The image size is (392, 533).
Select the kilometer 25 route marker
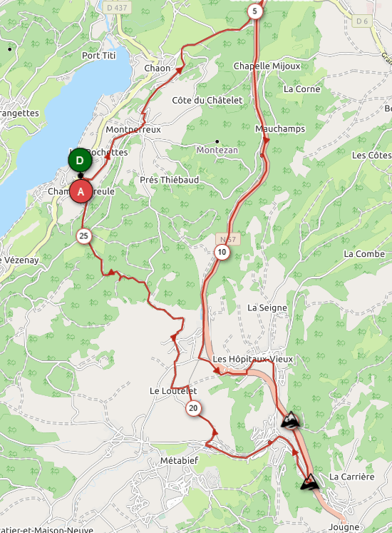coord(84,236)
